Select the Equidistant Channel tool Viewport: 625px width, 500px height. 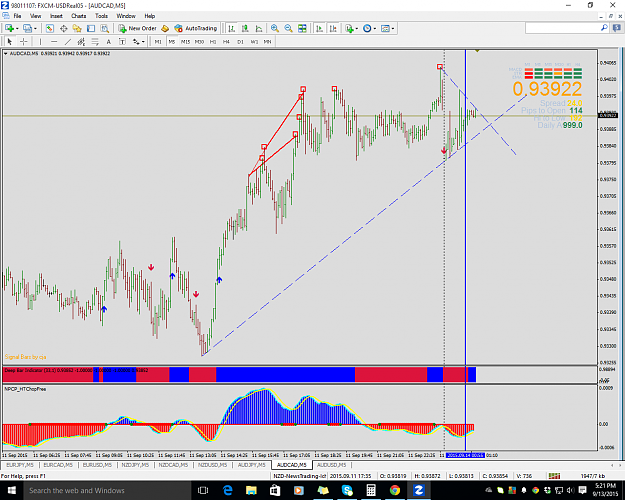[81, 41]
